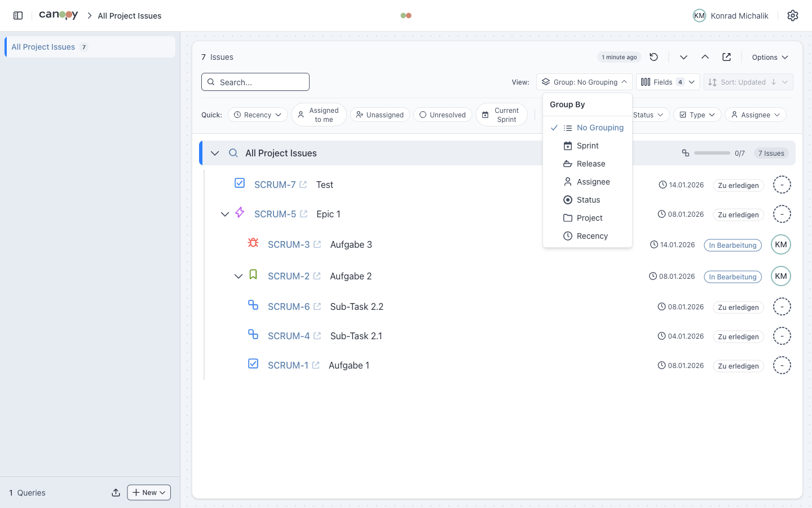Enable the Assigned to me filter
The height and width of the screenshot is (508, 812).
[x=319, y=115]
